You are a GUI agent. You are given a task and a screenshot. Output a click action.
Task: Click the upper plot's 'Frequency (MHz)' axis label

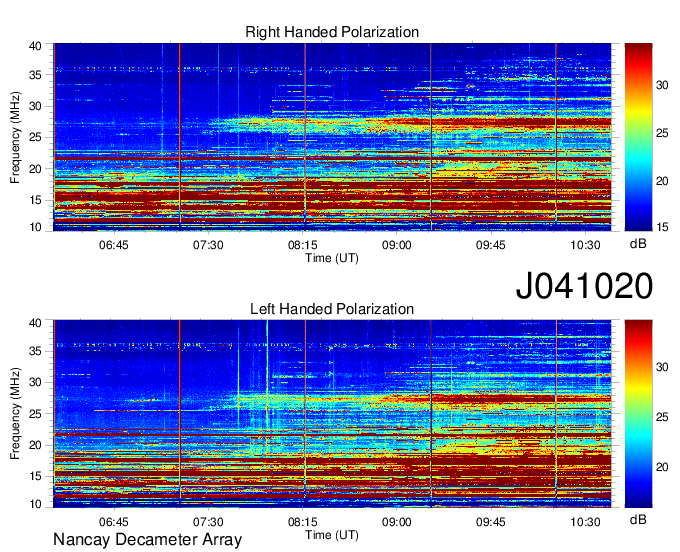pos(15,137)
